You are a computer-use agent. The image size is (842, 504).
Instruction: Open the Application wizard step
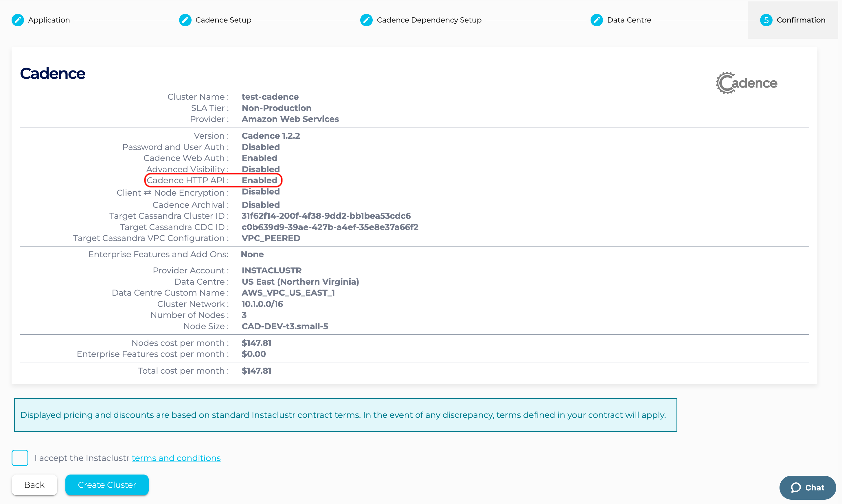pos(49,20)
